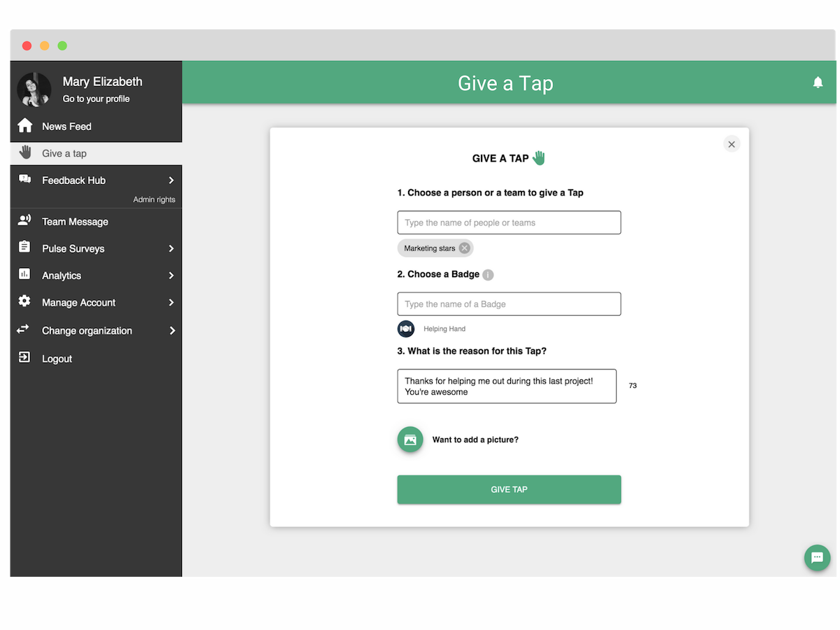
Task: Open Team Message menu item
Action: point(96,221)
